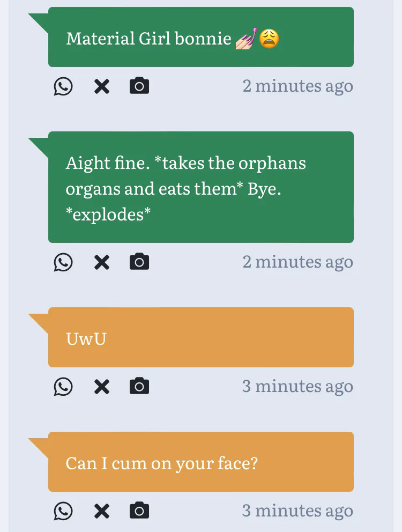The width and height of the screenshot is (402, 532).
Task: Click camera icon under the "UwU" message
Action: pyautogui.click(x=139, y=386)
